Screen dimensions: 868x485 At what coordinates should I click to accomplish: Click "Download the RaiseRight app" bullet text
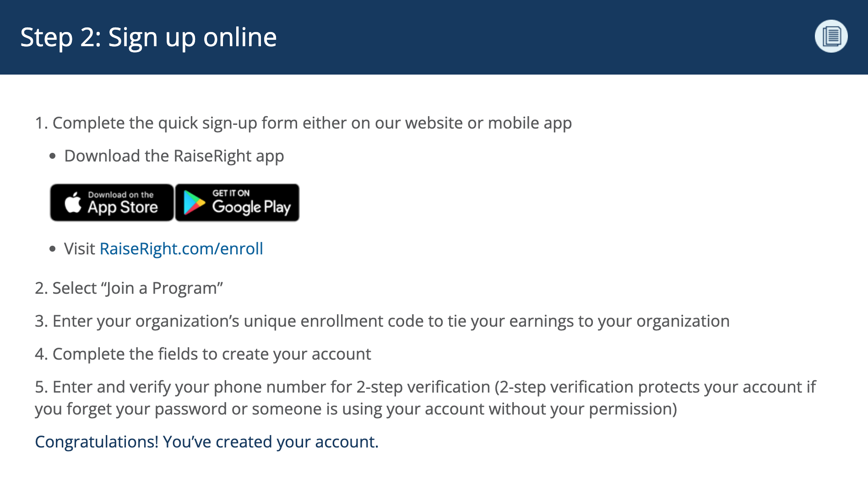tap(174, 156)
